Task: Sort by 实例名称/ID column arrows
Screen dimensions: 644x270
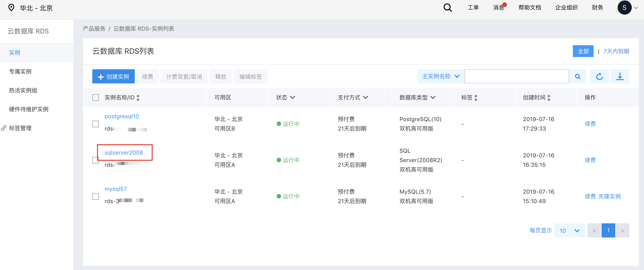Action: [138, 98]
